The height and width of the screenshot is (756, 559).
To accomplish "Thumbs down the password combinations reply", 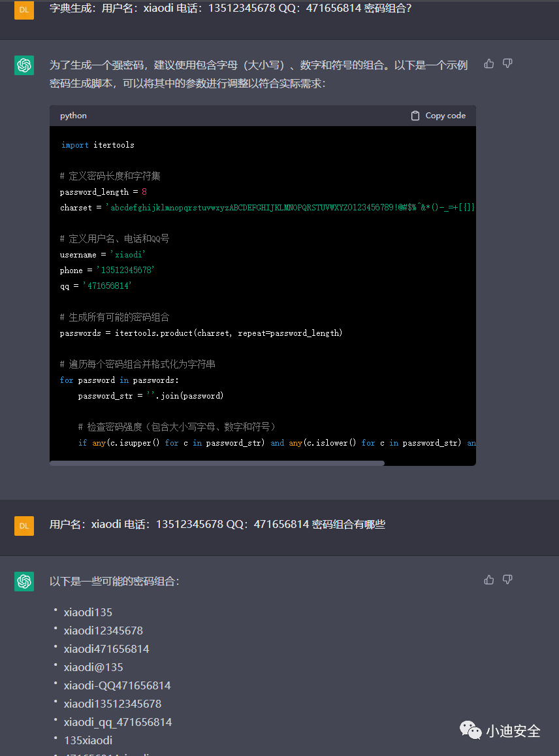I will coord(507,580).
